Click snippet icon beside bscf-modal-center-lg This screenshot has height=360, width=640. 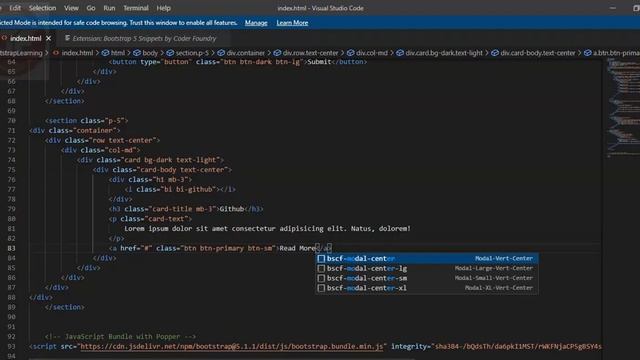pyautogui.click(x=321, y=268)
